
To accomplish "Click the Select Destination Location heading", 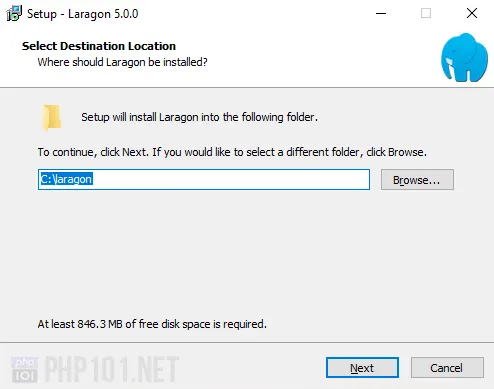I will click(x=99, y=46).
